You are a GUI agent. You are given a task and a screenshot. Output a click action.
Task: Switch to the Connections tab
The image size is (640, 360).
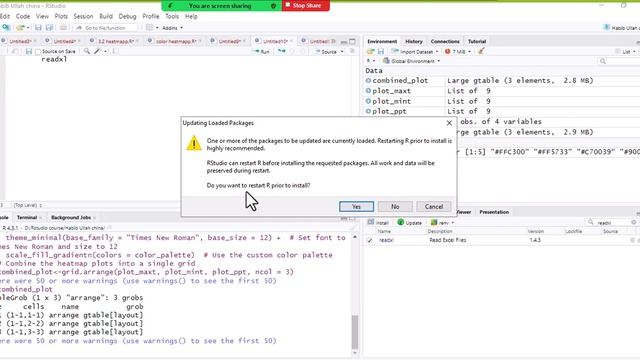tap(445, 41)
